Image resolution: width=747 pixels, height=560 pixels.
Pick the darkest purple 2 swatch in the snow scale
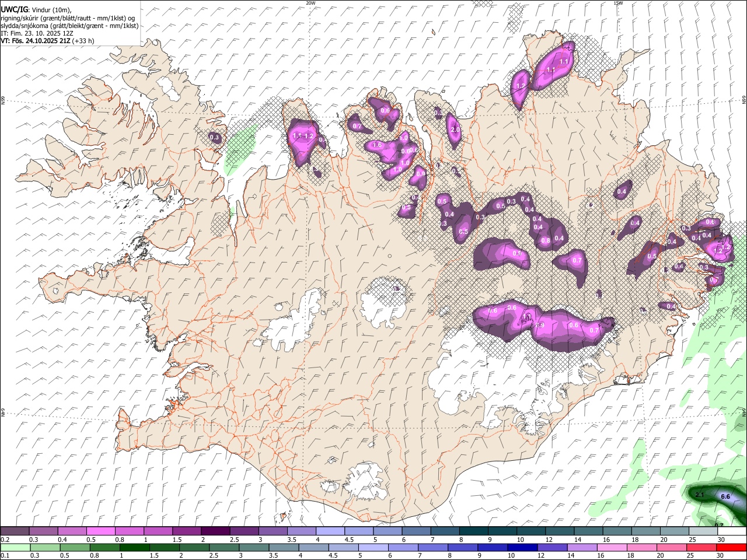point(215,531)
